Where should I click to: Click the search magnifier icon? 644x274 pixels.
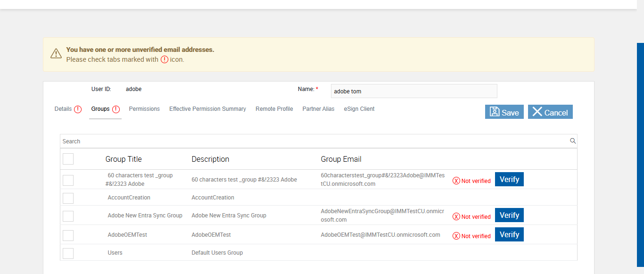coord(573,141)
